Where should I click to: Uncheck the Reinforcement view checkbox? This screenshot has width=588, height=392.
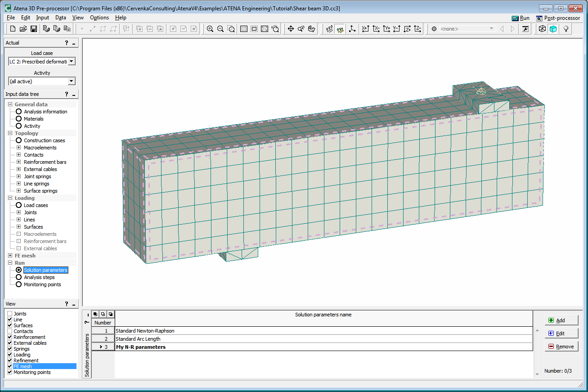[x=10, y=337]
